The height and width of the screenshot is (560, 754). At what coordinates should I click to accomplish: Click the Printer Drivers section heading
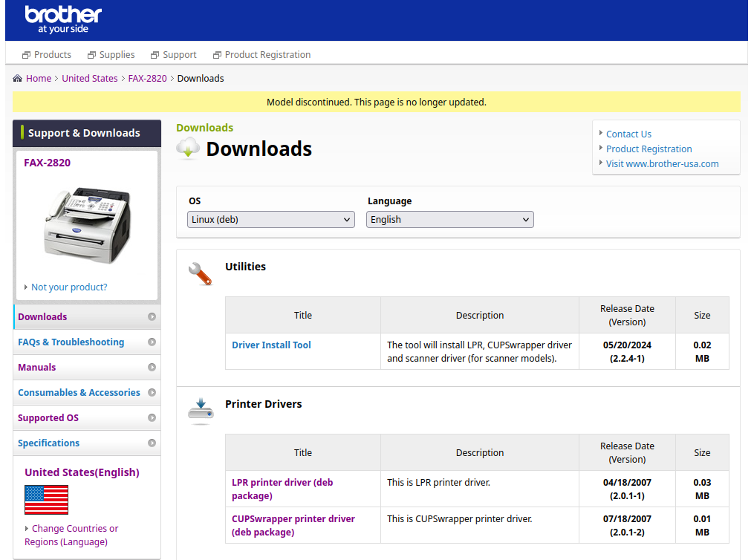pos(264,404)
